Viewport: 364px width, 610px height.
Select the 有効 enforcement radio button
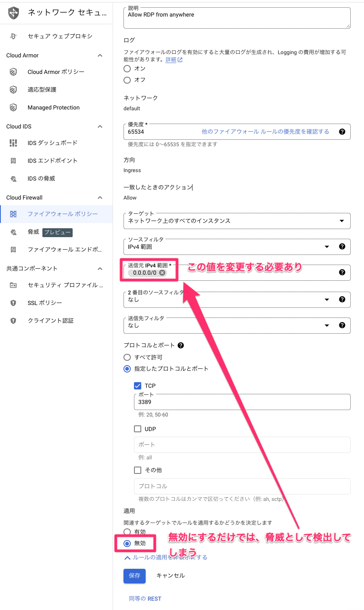click(127, 532)
